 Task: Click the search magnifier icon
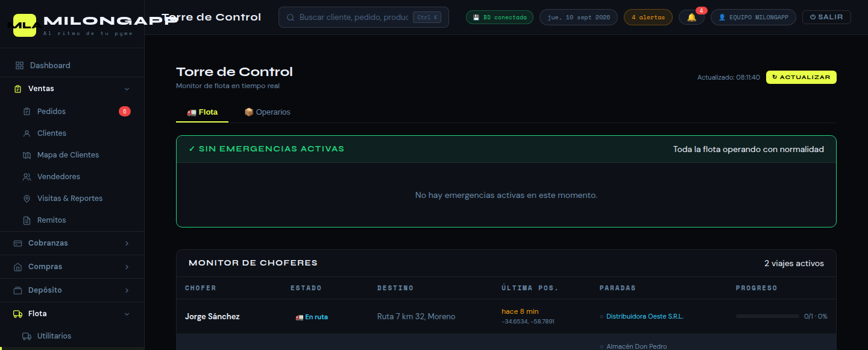coord(291,17)
